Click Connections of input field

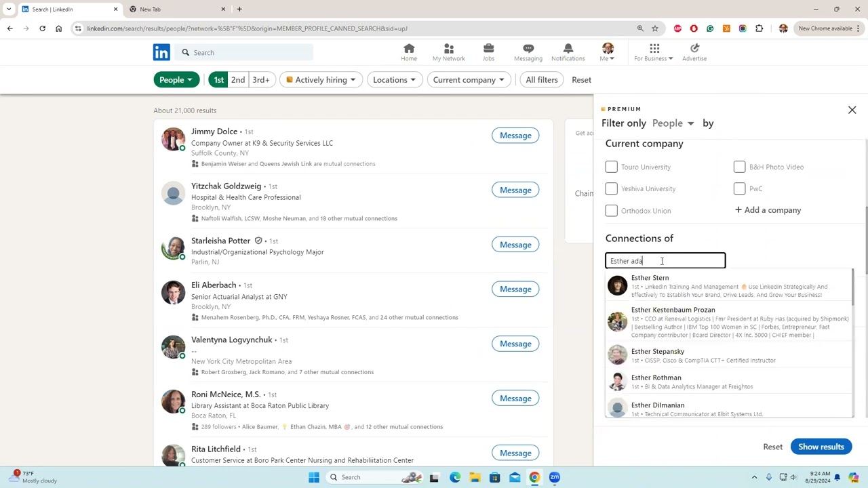click(665, 260)
